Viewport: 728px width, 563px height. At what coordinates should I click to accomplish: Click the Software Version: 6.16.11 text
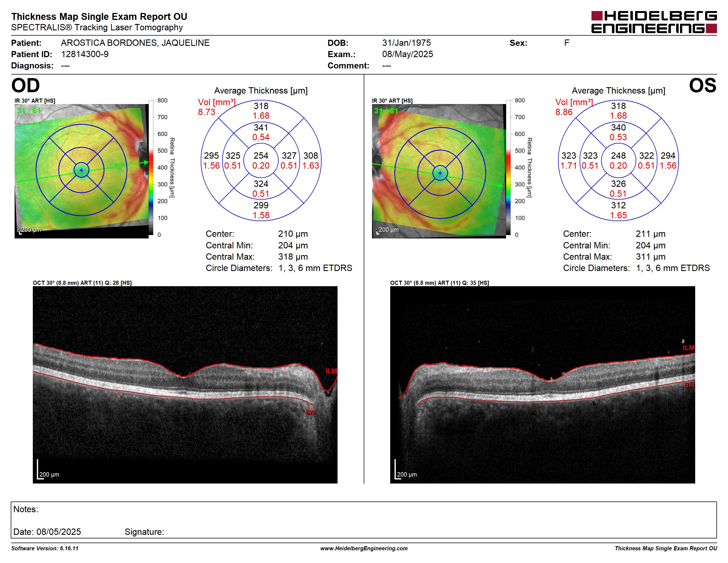45,548
